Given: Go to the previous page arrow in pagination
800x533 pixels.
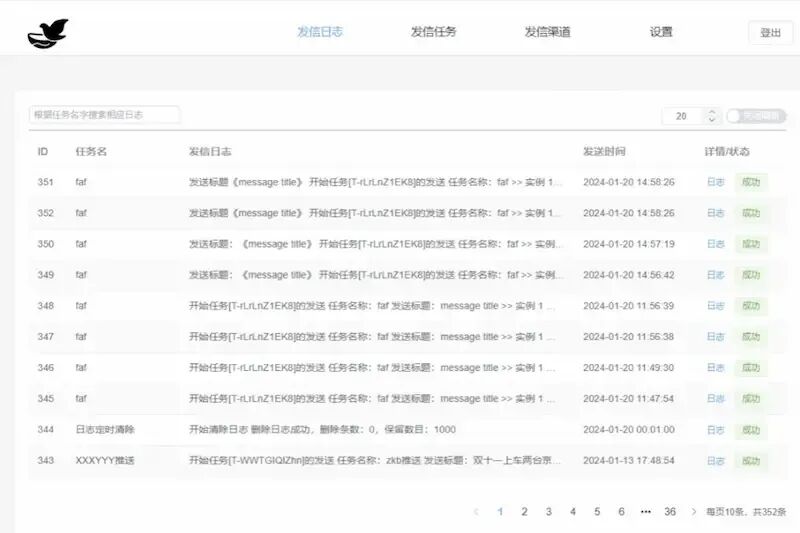Looking at the screenshot, I should coord(476,512).
